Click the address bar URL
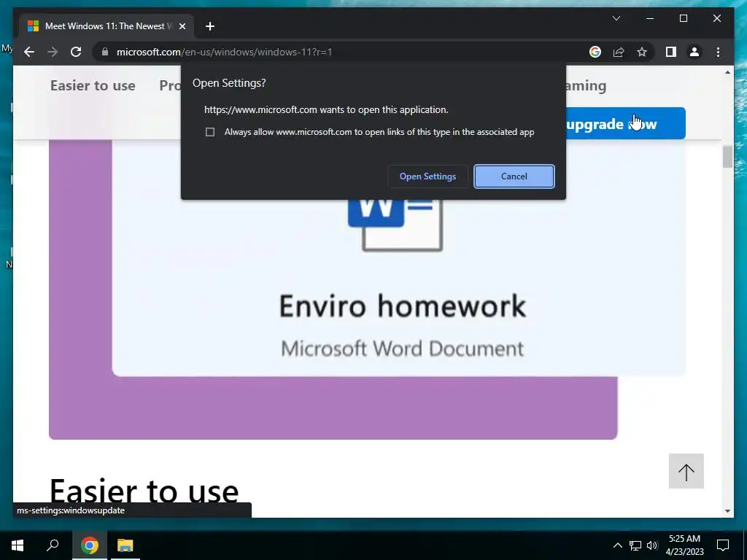The image size is (747, 560). pyautogui.click(x=224, y=52)
